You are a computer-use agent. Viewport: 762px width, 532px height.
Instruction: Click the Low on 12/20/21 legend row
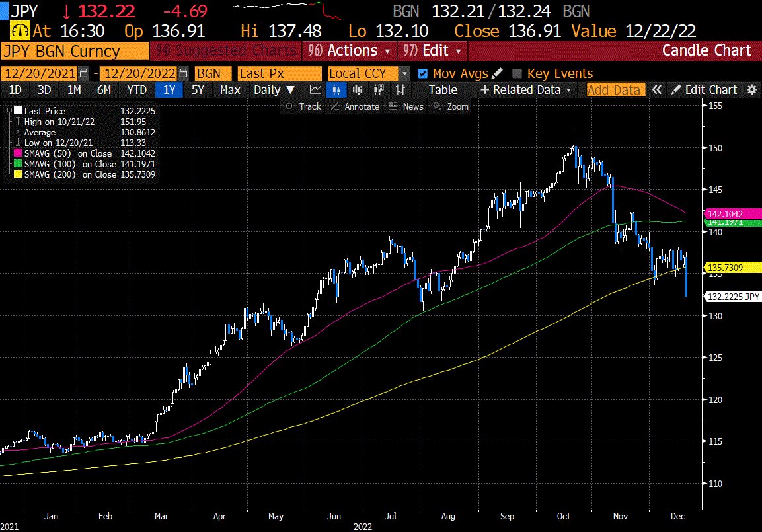(85, 143)
